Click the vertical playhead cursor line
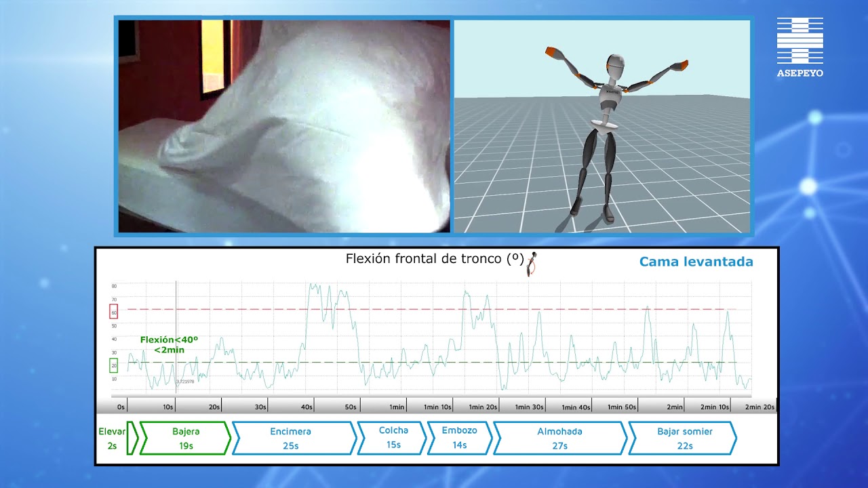Viewport: 868px width, 488px height. (x=176, y=339)
